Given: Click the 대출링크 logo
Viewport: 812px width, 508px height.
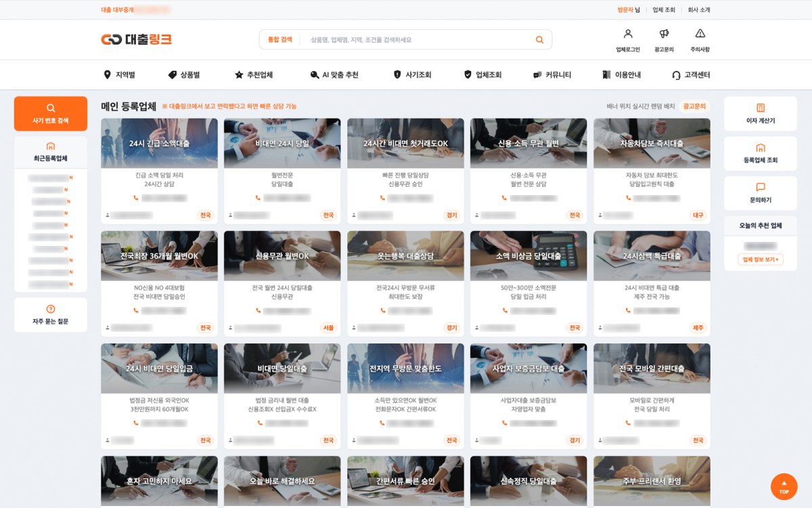Looking at the screenshot, I should (x=136, y=39).
